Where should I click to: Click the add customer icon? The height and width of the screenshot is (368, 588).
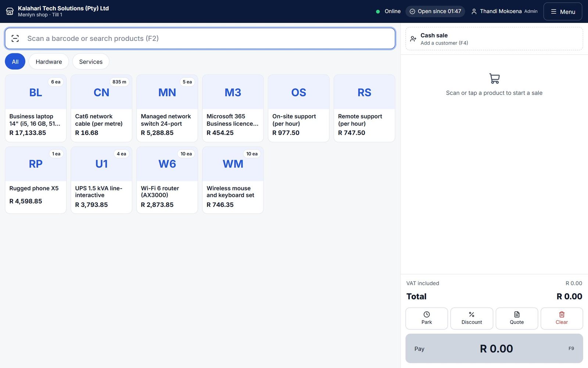click(413, 39)
